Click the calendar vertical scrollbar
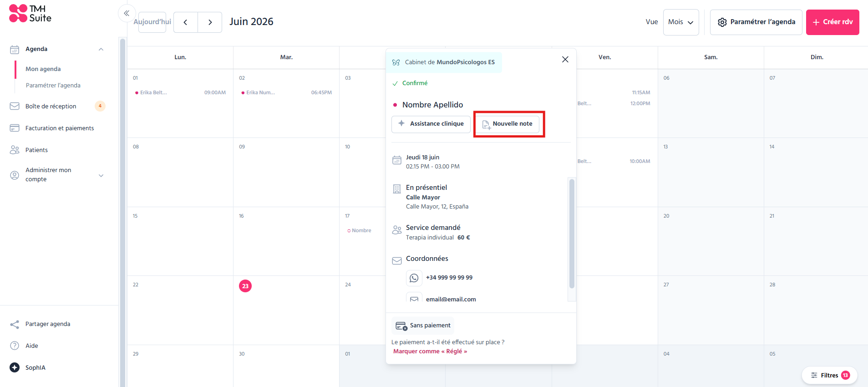 (122, 212)
